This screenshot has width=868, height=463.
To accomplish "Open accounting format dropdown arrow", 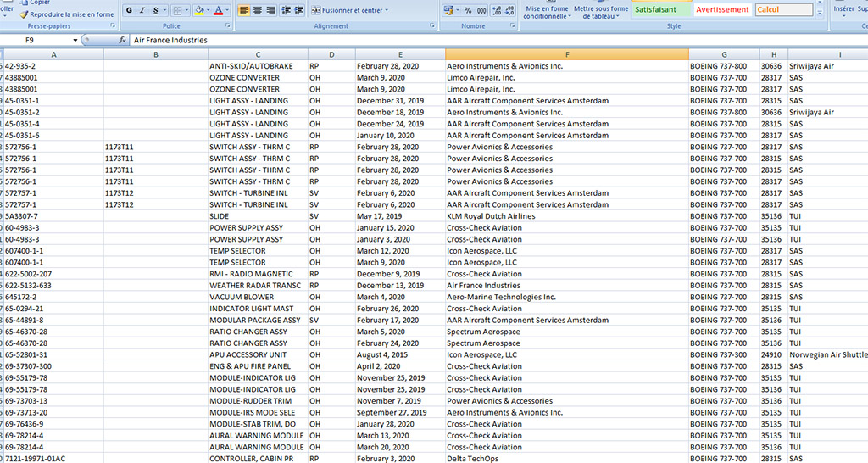I will pyautogui.click(x=457, y=10).
